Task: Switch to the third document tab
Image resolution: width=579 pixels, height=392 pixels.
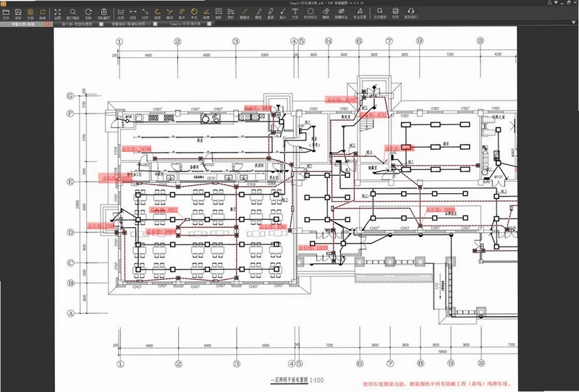Action: click(x=131, y=24)
